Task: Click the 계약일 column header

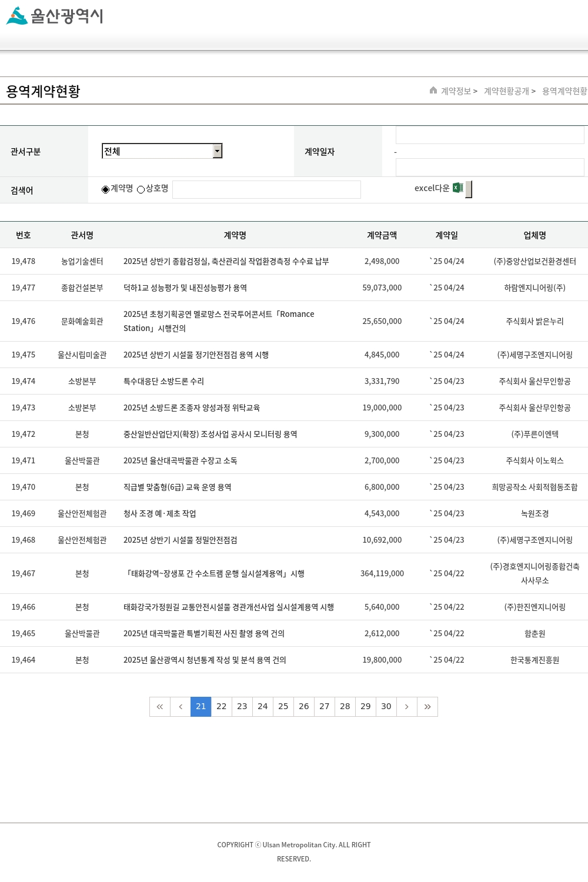Action: pyautogui.click(x=447, y=235)
